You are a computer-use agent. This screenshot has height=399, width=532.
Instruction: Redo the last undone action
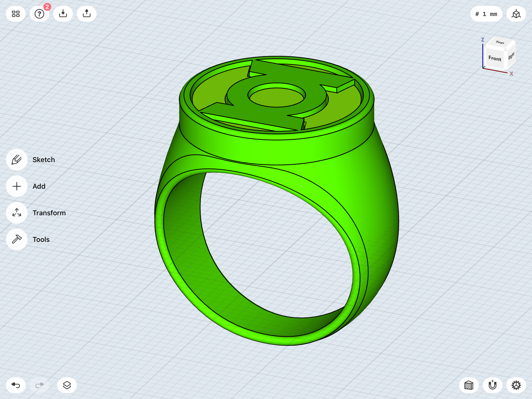coord(39,385)
